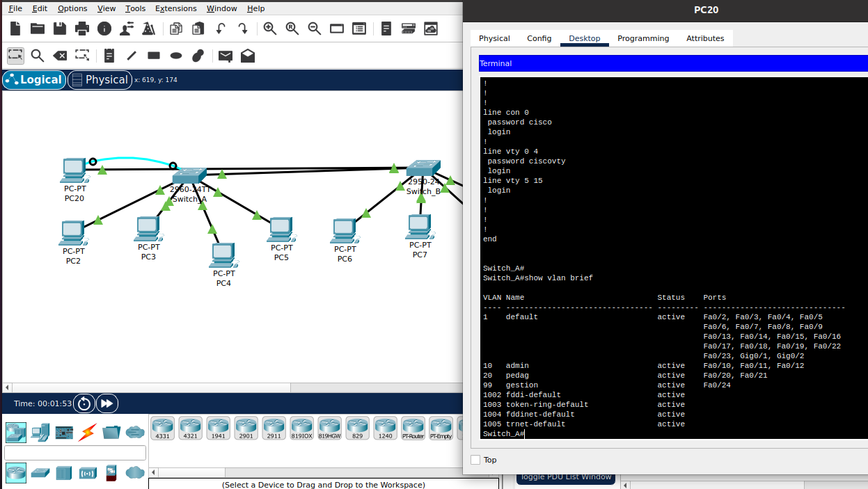Click the terminal prompt Switch_A# last line
Viewport: 868px width, 489px height.
tap(503, 433)
